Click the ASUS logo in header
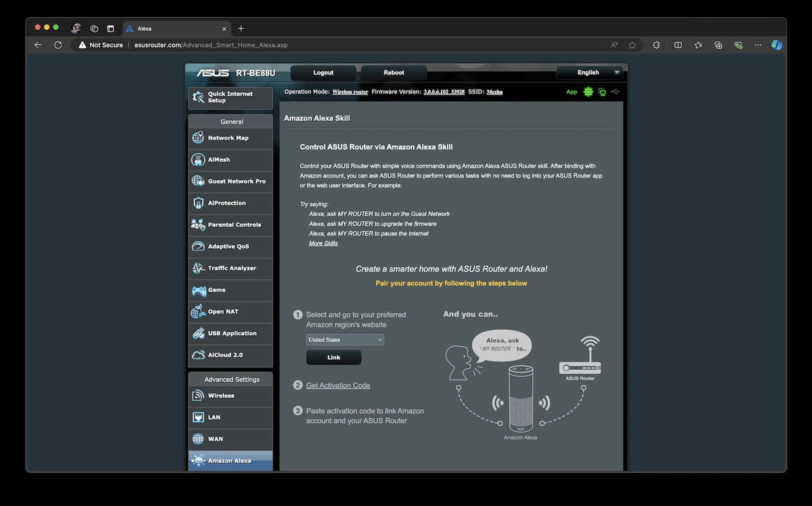This screenshot has width=812, height=506. click(x=213, y=73)
